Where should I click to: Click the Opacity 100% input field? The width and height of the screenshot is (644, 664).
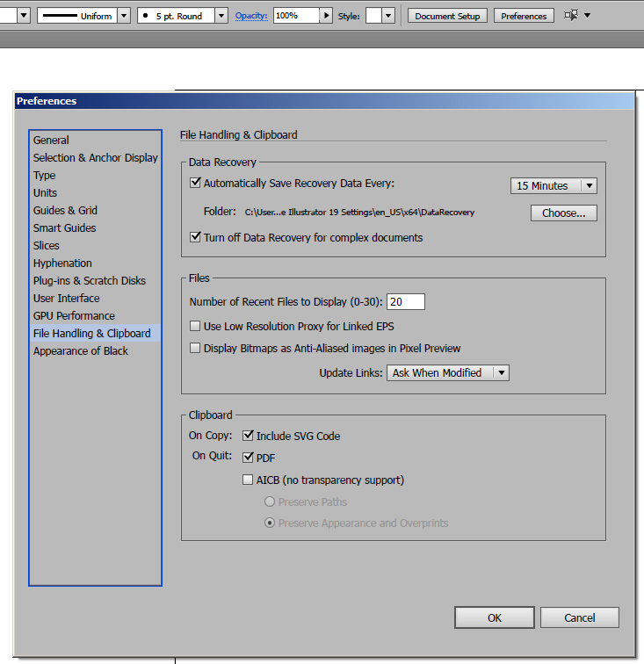click(296, 16)
